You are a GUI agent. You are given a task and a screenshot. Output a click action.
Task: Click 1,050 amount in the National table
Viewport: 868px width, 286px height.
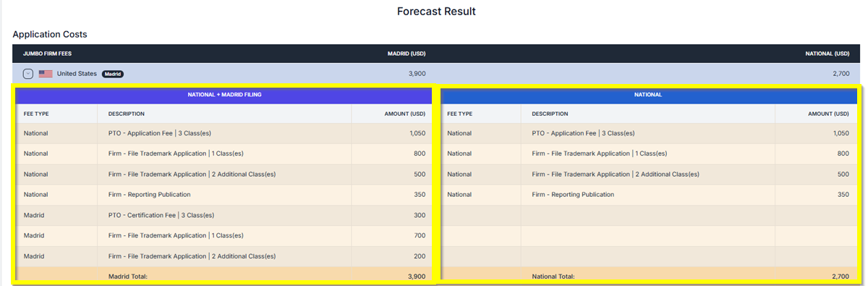(x=841, y=133)
